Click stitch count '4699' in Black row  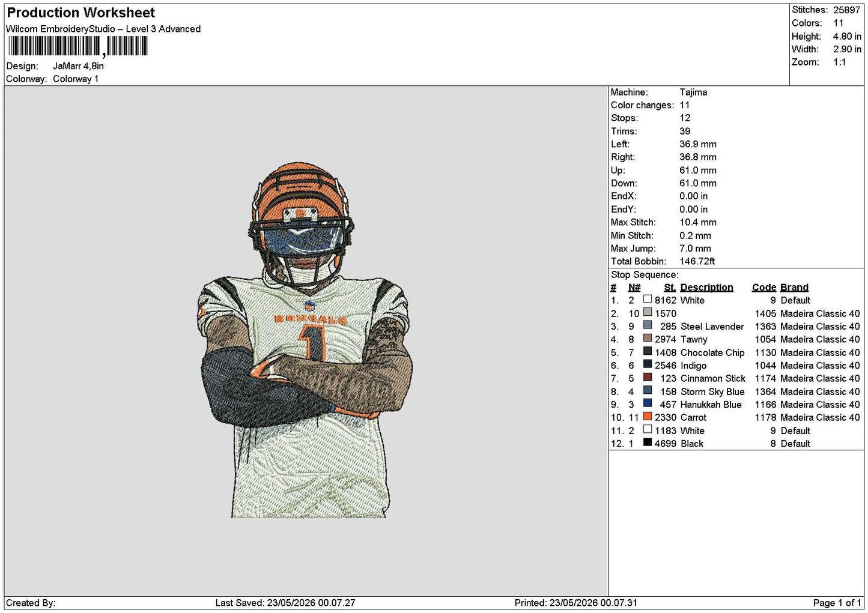click(666, 444)
